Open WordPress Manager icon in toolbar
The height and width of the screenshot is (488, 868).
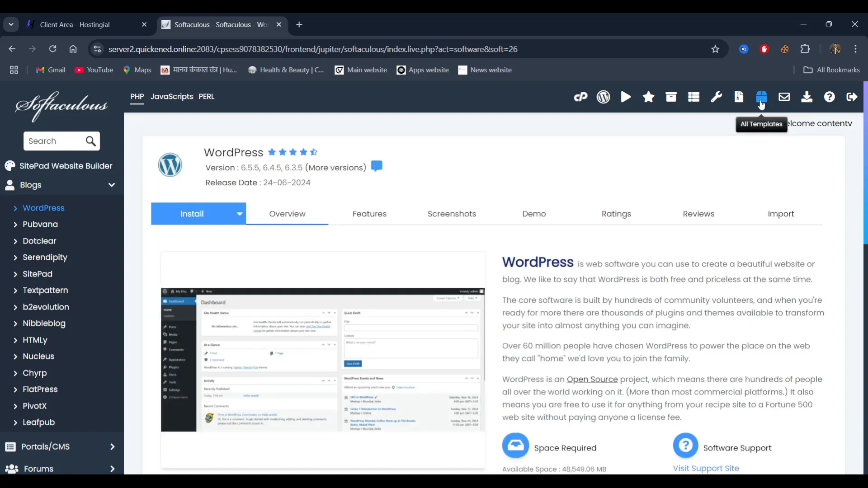pos(603,97)
